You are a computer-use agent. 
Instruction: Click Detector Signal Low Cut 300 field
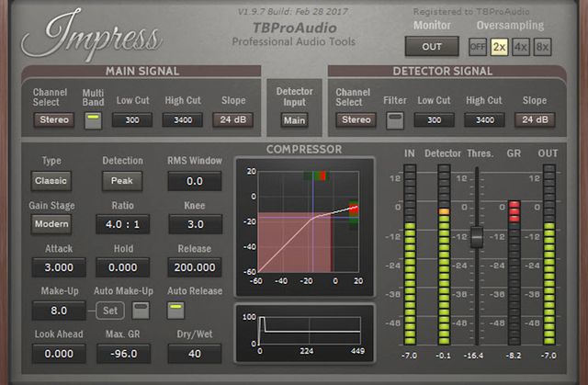[x=435, y=120]
